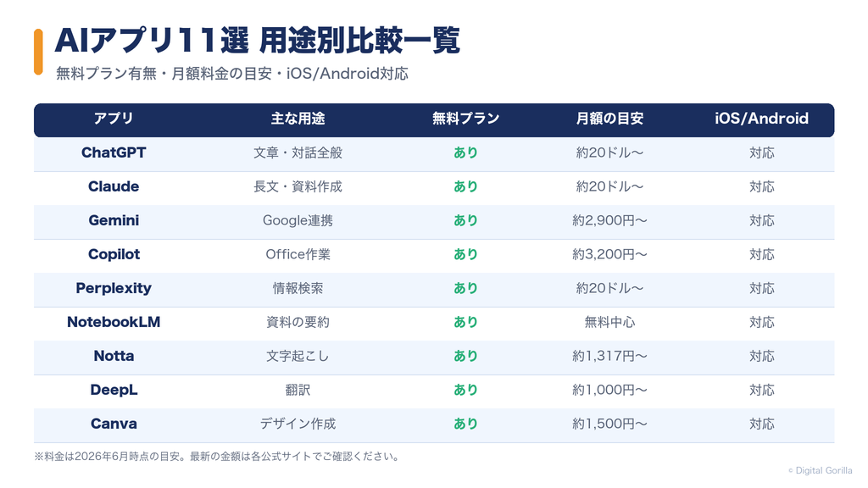Screen dimensions: 868x488
Task: Click the subtitle '無料プラン有無・月額料金の目安・iOS/Android対応'
Action: point(232,74)
